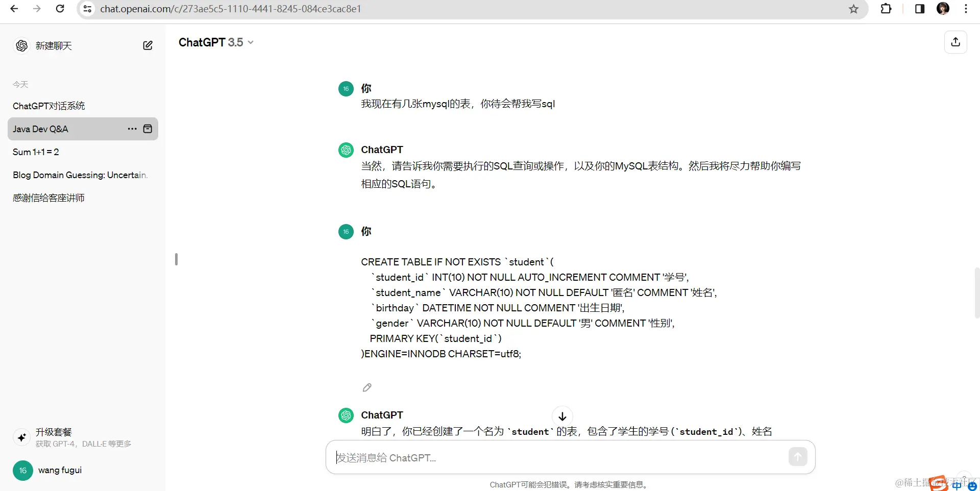Image resolution: width=980 pixels, height=491 pixels.
Task: Click the `student_name` VARCHAR(10) line
Action: pos(544,292)
